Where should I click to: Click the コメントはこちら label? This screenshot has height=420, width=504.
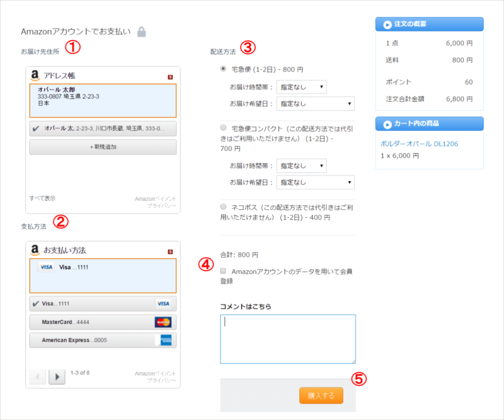(245, 306)
